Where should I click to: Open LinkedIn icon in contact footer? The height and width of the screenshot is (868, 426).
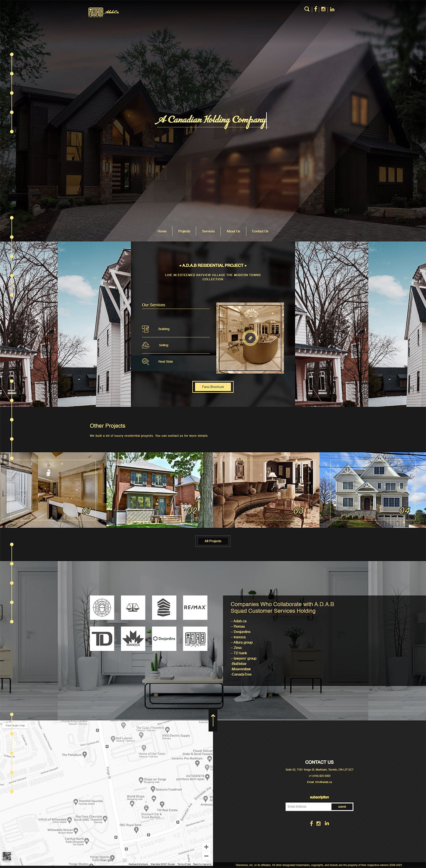coord(327,823)
